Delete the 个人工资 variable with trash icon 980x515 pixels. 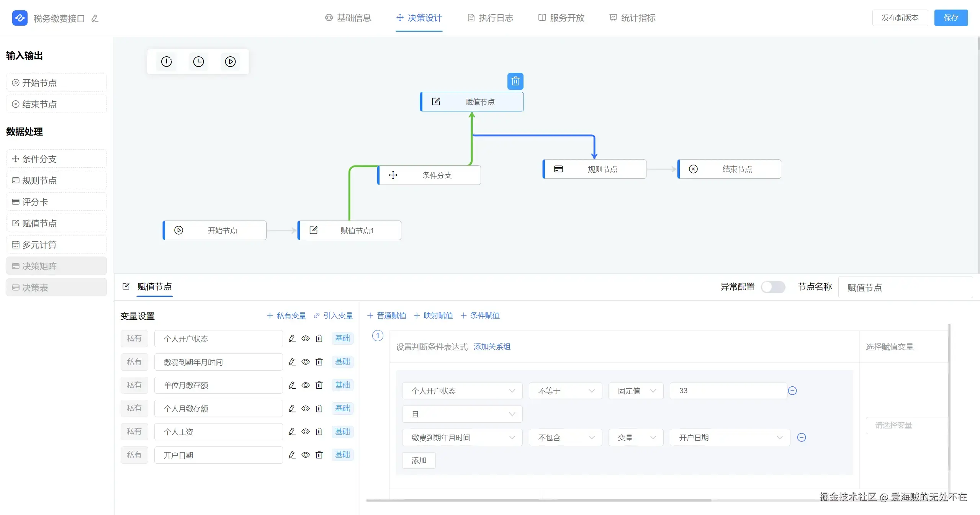point(319,432)
